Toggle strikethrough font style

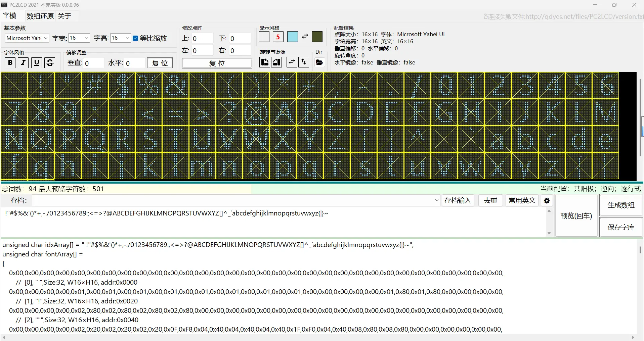(50, 63)
